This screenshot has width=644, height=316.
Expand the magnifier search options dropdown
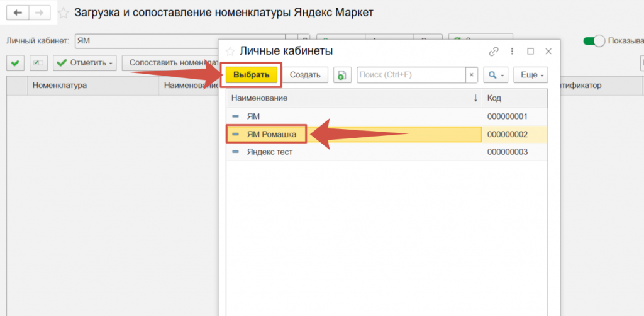click(x=495, y=75)
